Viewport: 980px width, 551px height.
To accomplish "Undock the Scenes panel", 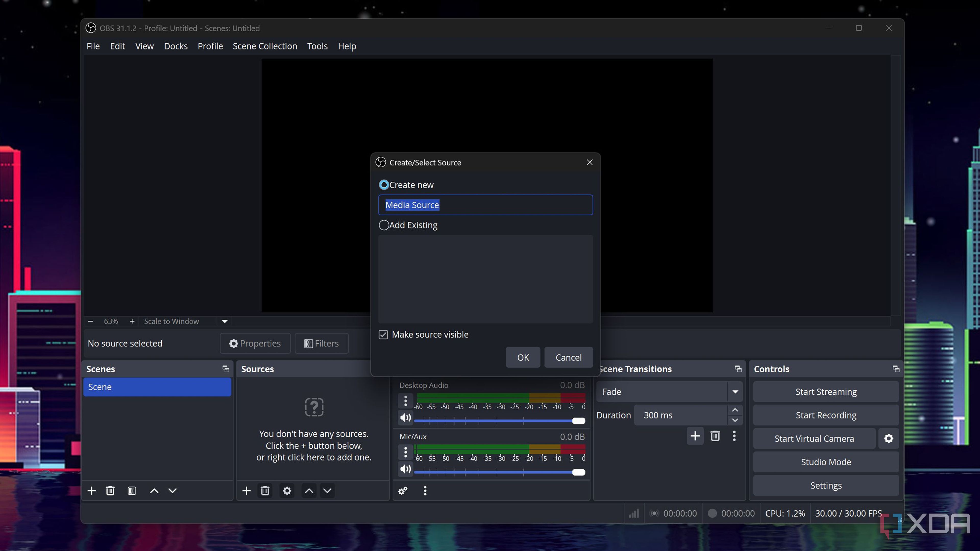I will [226, 369].
